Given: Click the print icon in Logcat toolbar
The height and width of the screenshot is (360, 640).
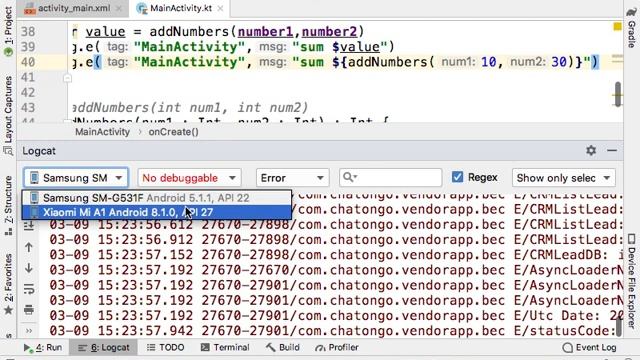Looking at the screenshot, I should coord(29,310).
